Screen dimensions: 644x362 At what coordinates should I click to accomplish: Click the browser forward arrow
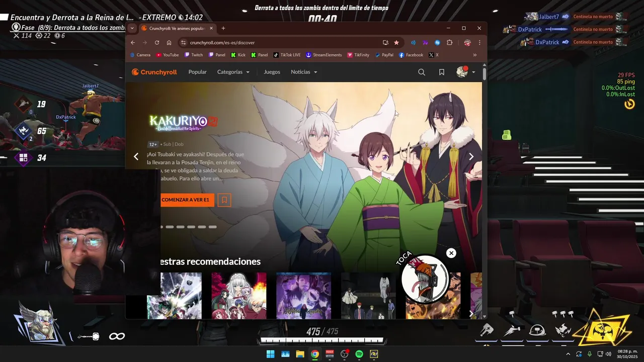(x=145, y=43)
